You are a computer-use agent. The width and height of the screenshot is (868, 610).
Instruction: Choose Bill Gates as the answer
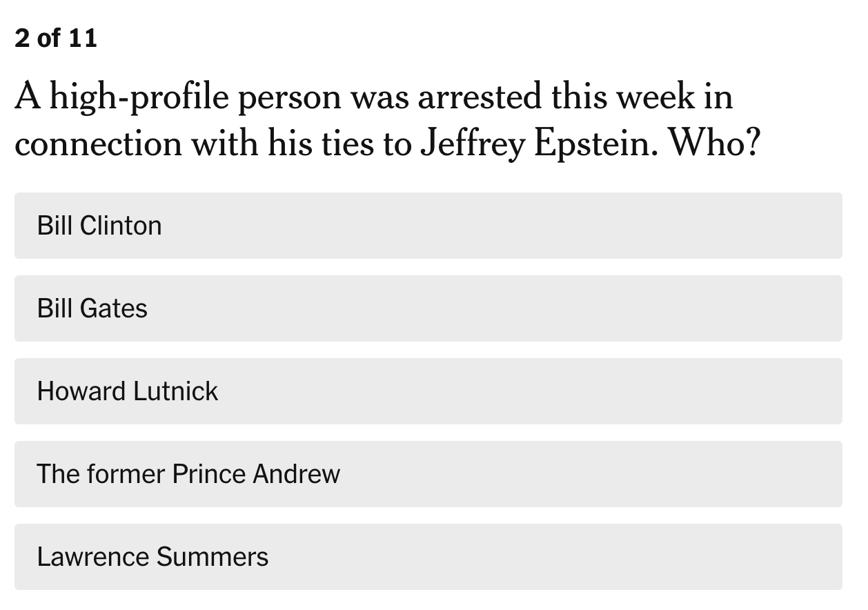pyautogui.click(x=428, y=308)
